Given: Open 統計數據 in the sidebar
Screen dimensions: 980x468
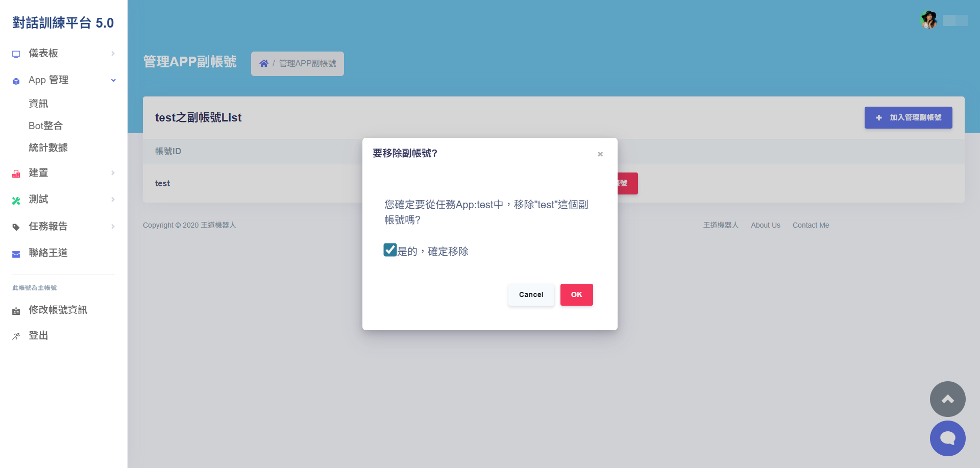Looking at the screenshot, I should coord(48,147).
